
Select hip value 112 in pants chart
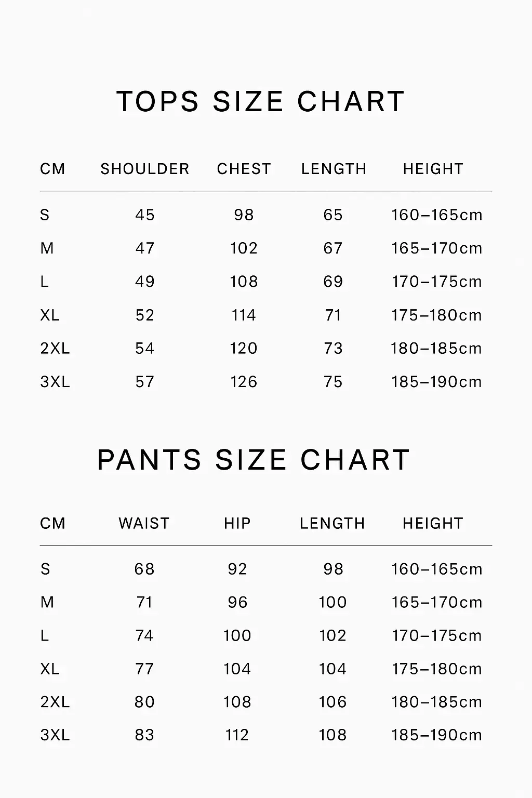(237, 735)
